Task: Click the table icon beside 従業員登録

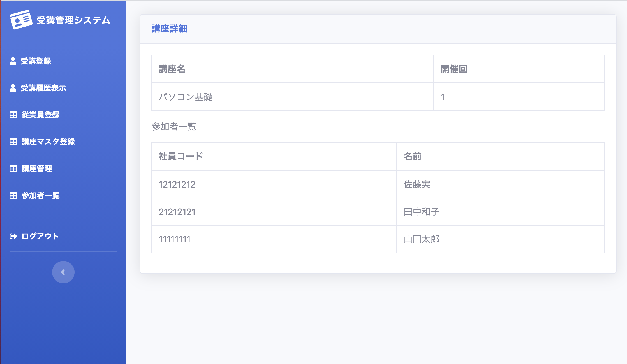Action: click(x=13, y=115)
